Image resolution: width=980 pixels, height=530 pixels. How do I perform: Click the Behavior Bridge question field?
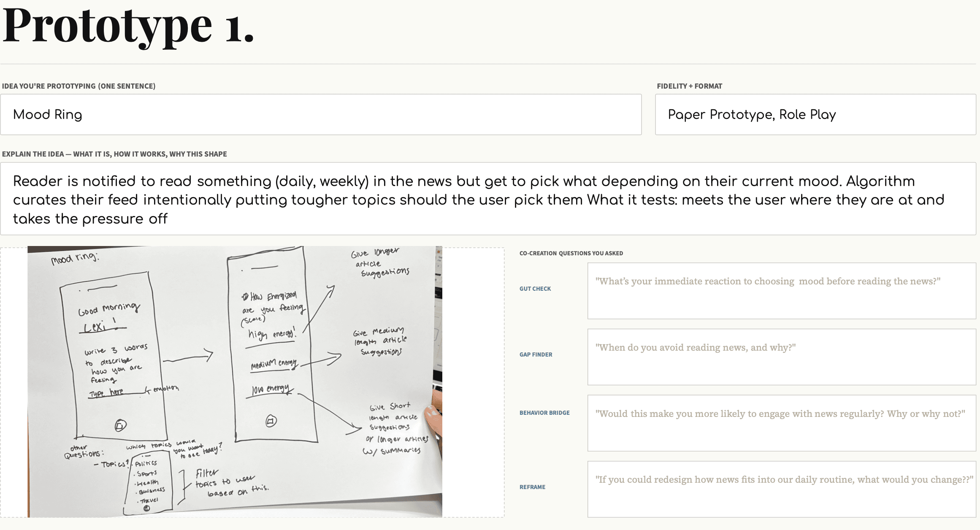pos(782,423)
